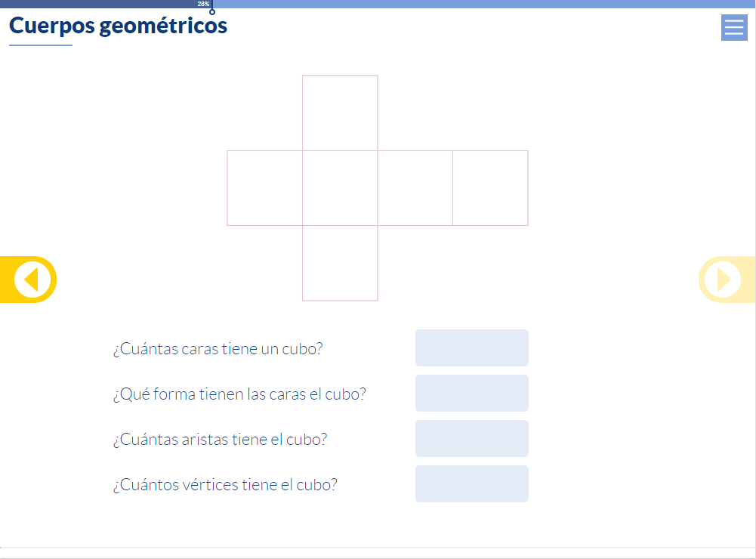The height and width of the screenshot is (559, 756).
Task: Select answer box for cube faces count
Action: (x=471, y=347)
